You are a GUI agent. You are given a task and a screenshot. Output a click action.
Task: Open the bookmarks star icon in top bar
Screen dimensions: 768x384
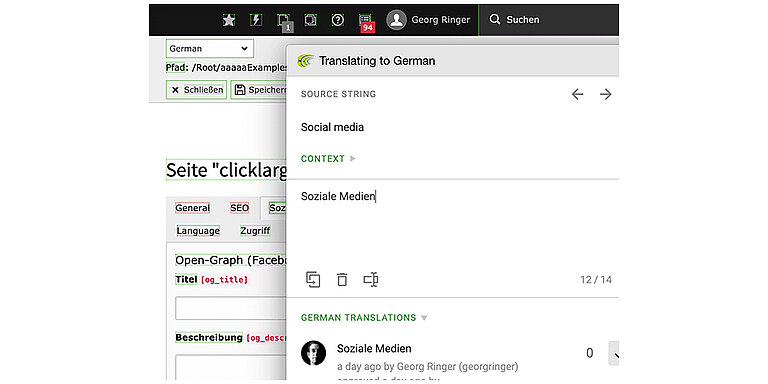point(229,20)
